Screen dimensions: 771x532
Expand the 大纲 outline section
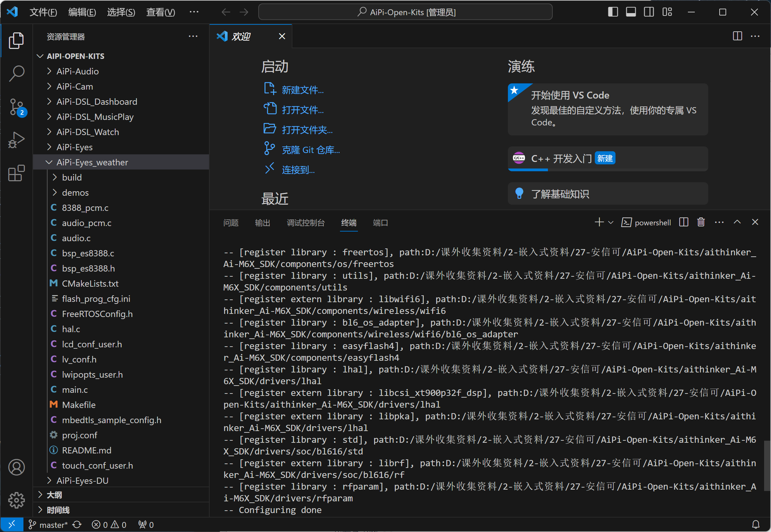(x=121, y=495)
